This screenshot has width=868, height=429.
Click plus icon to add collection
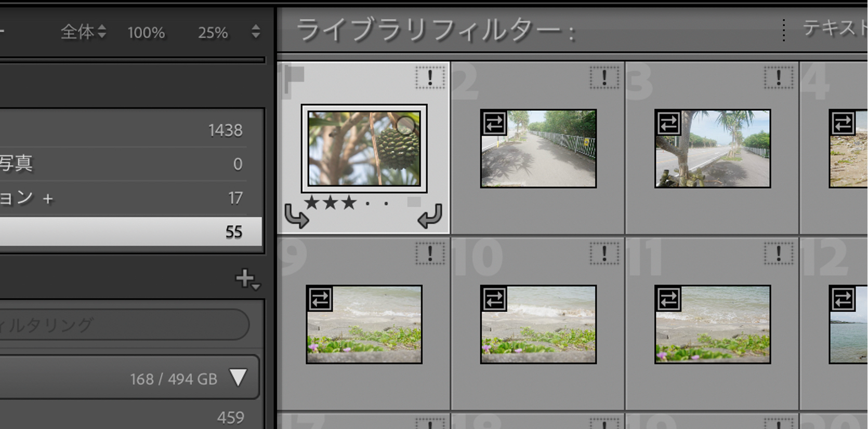coord(247,279)
